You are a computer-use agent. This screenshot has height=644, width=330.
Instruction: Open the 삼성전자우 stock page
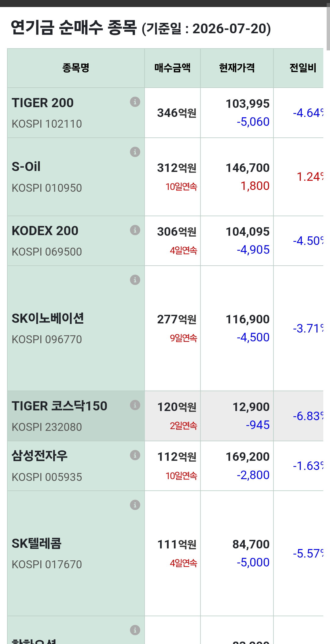(39, 456)
